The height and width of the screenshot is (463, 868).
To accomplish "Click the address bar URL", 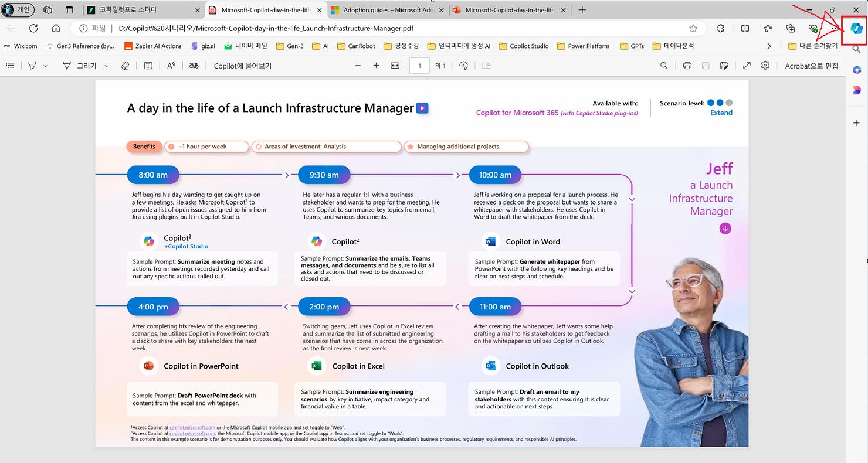I will pos(267,28).
